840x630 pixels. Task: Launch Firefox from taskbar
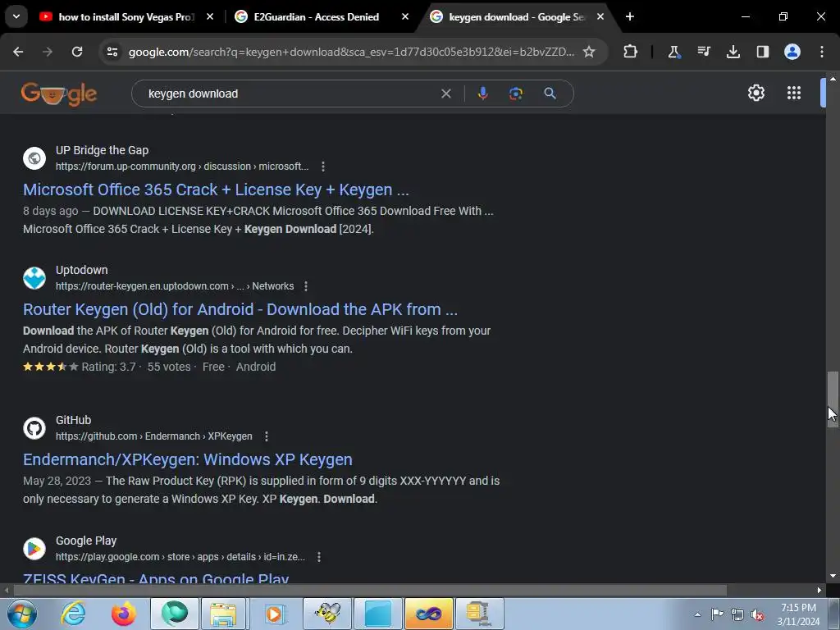[124, 614]
